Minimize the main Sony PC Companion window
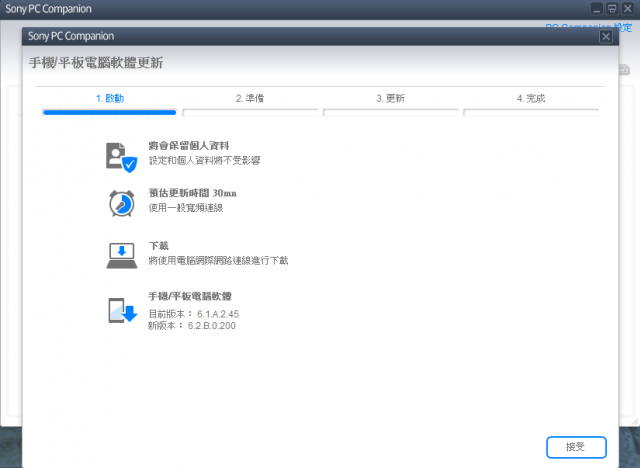Image resolution: width=640 pixels, height=468 pixels. click(596, 8)
